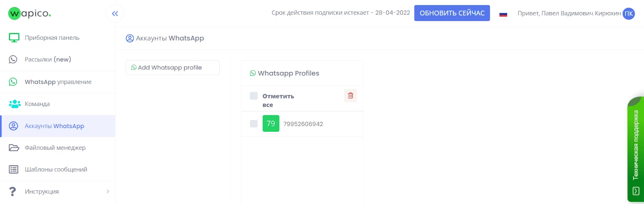Open Шаблоны сообщений
This screenshot has width=644, height=204.
58,169
